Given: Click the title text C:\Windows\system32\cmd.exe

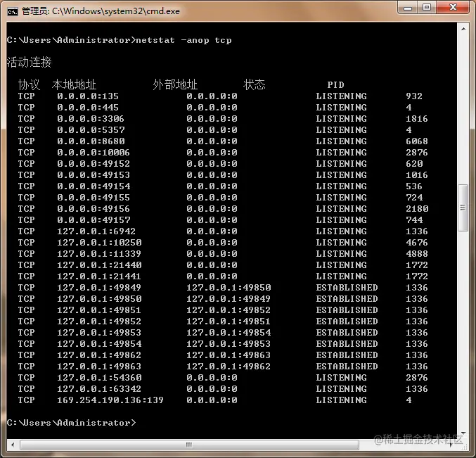Looking at the screenshot, I should tap(116, 11).
